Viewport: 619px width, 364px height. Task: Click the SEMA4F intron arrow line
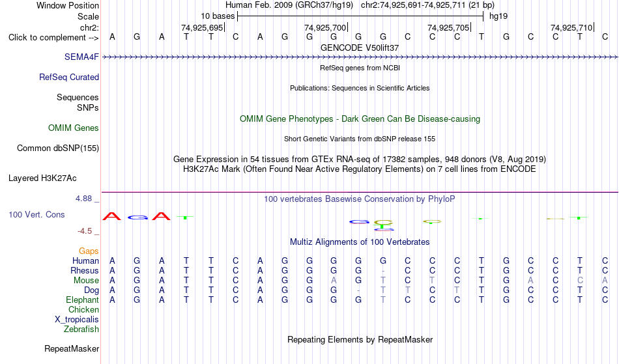[360, 57]
